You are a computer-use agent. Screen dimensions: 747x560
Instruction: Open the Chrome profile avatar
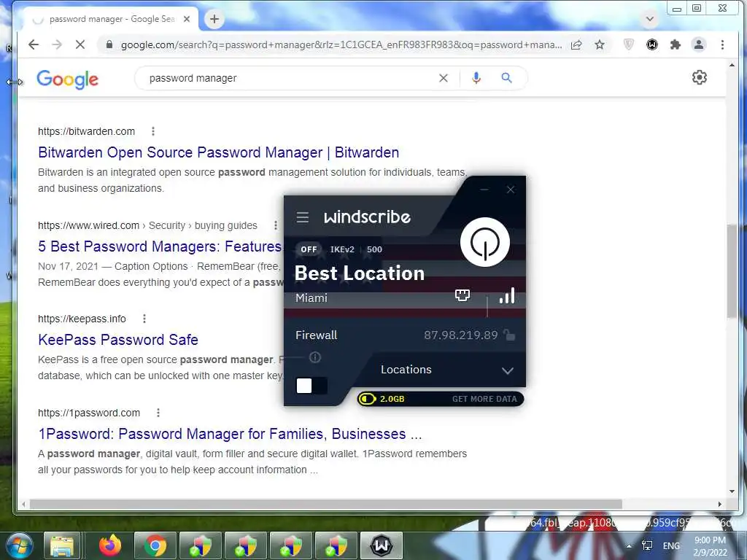pyautogui.click(x=699, y=44)
